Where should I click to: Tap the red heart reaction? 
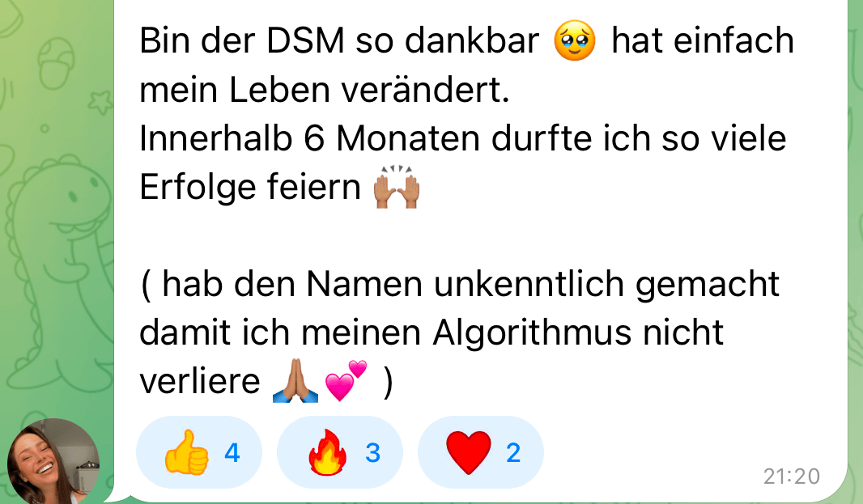point(469,452)
